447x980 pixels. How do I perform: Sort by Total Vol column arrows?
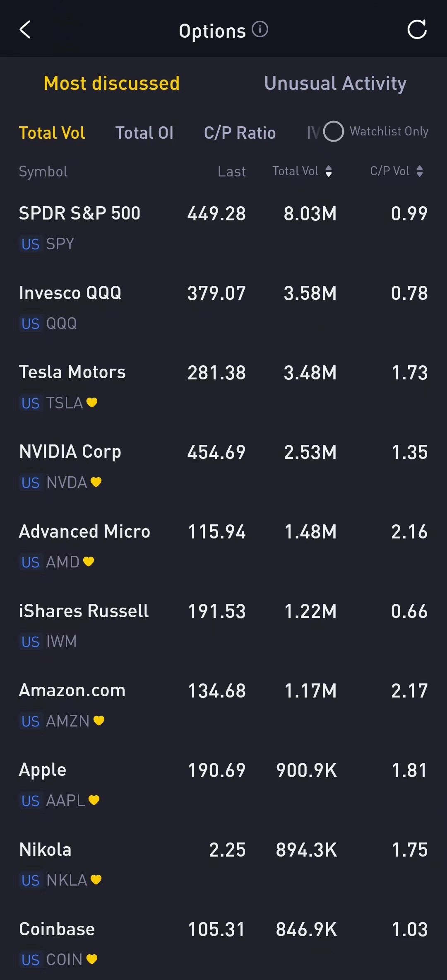point(329,171)
